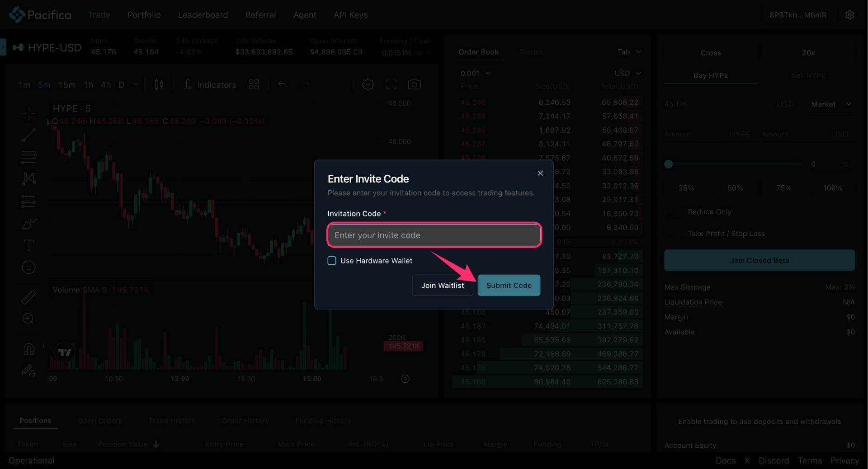The height and width of the screenshot is (469, 868).
Task: Open account settings gear in header
Action: (849, 15)
